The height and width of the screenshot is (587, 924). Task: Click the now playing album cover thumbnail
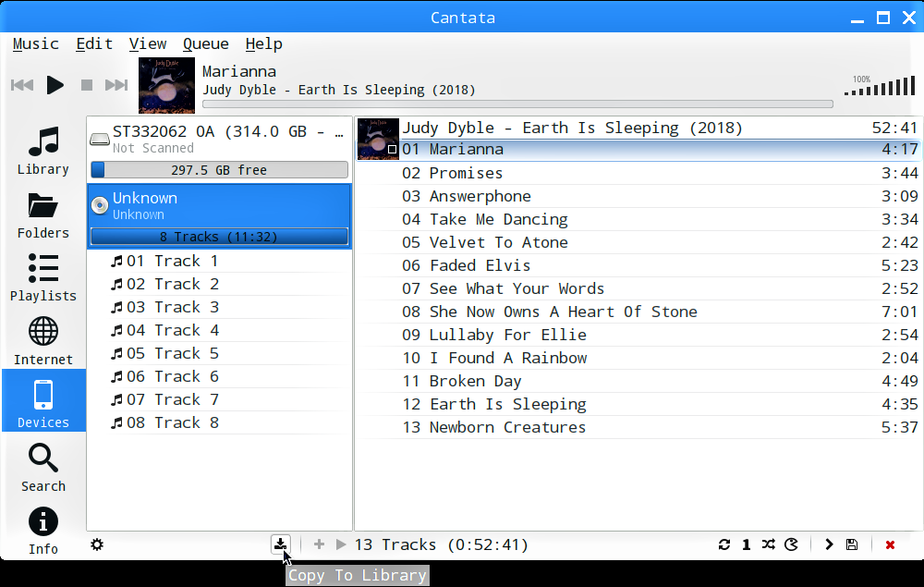pyautogui.click(x=166, y=85)
